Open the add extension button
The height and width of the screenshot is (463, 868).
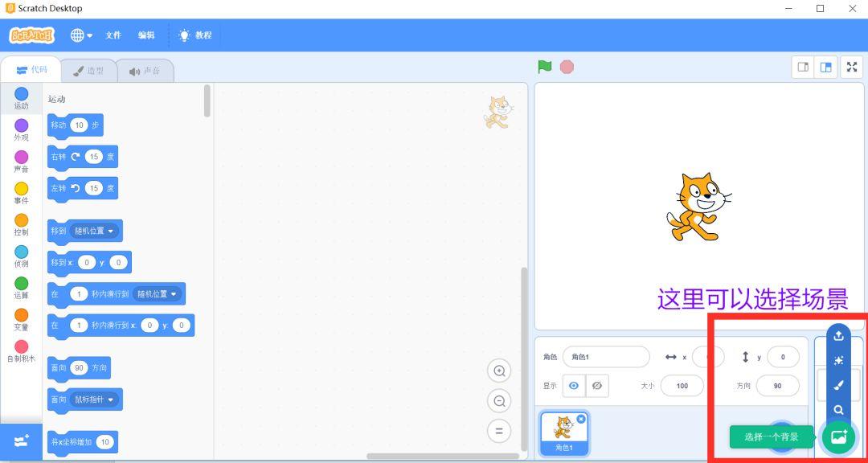coord(21,441)
